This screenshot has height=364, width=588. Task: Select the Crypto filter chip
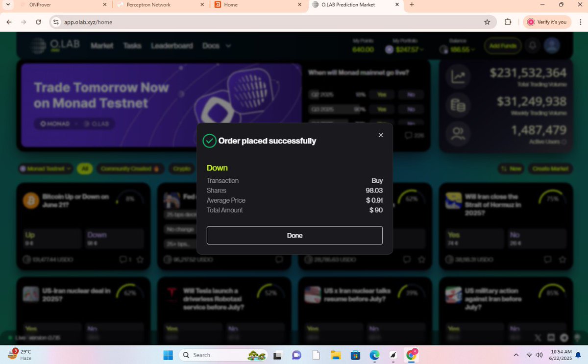[181, 169]
